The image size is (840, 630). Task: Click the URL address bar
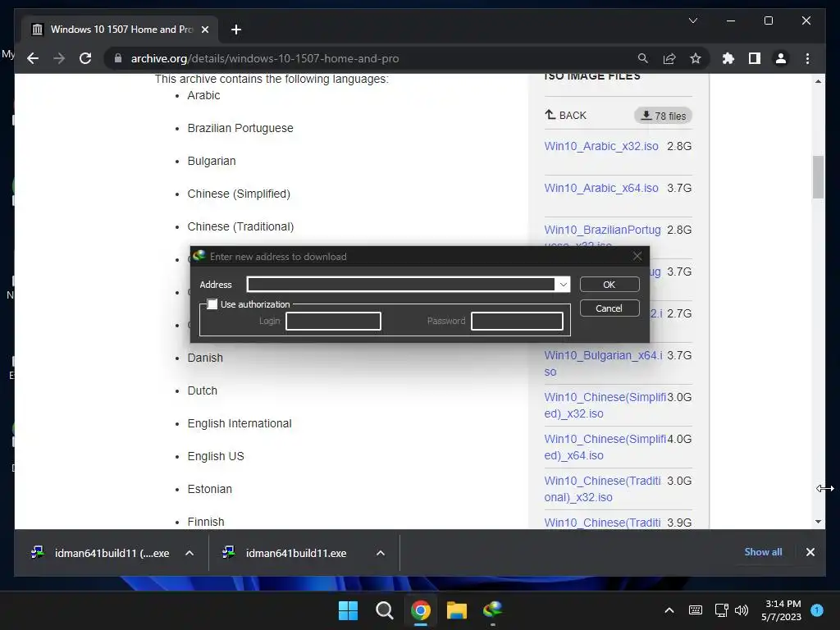coord(375,58)
